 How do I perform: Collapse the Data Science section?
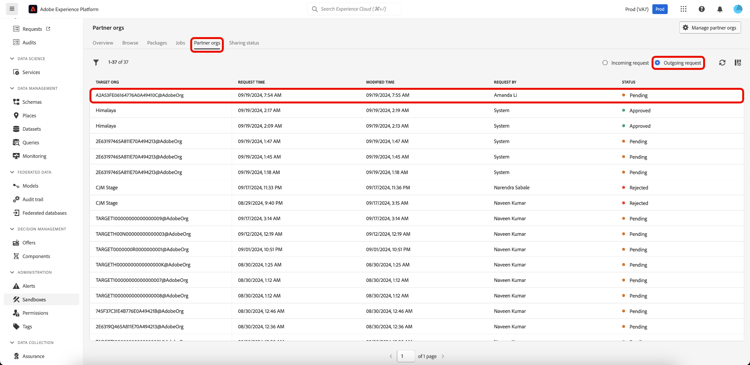point(12,58)
